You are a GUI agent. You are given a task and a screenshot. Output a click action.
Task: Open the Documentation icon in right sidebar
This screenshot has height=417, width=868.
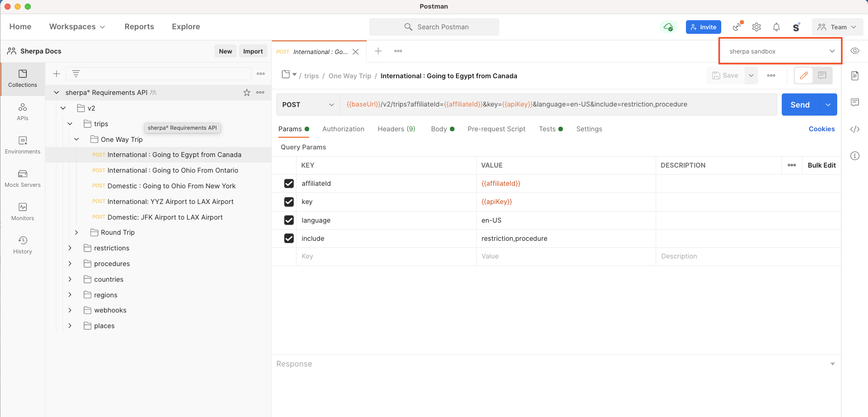coord(855,76)
